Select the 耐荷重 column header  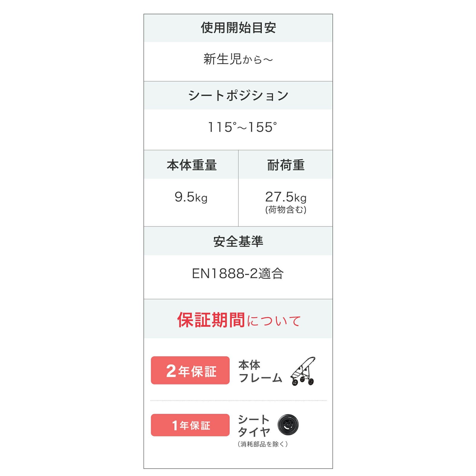point(286,165)
